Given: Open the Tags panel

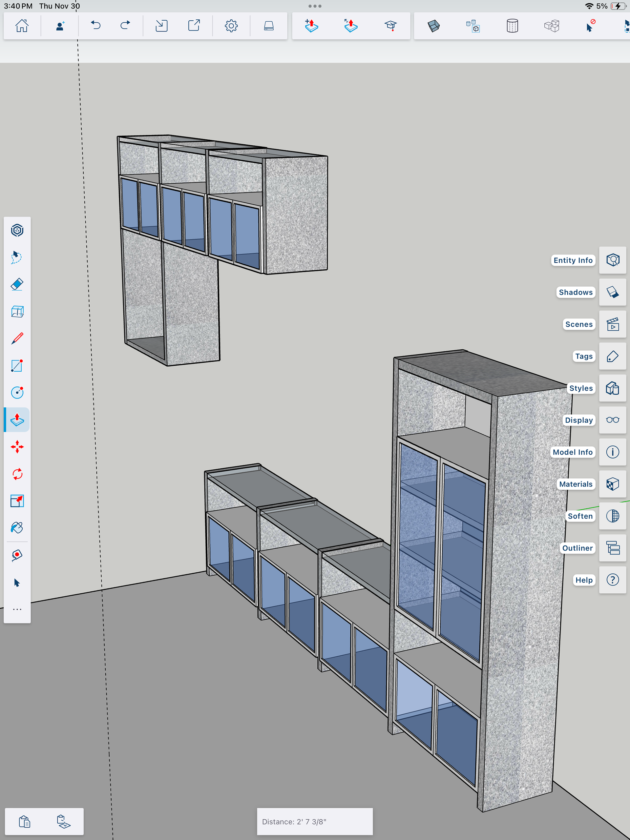Looking at the screenshot, I should tap(612, 356).
